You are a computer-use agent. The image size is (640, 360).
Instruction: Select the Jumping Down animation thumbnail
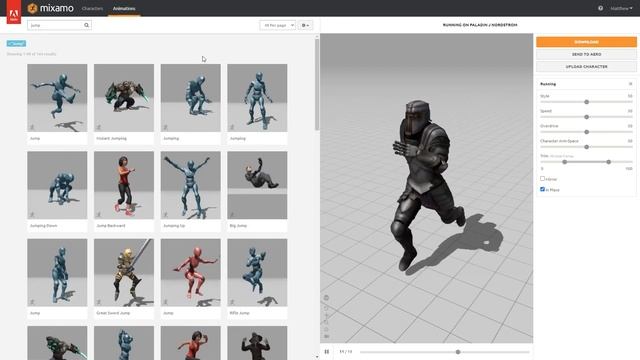(x=57, y=185)
